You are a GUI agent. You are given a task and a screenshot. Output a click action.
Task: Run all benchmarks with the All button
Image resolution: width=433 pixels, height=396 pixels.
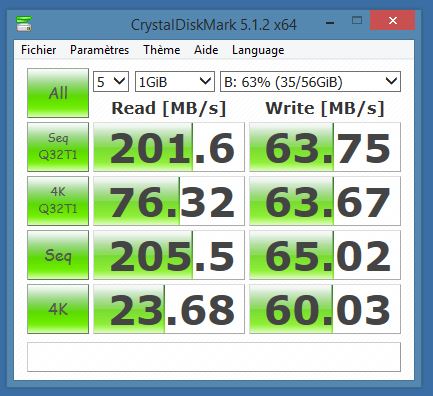point(58,93)
